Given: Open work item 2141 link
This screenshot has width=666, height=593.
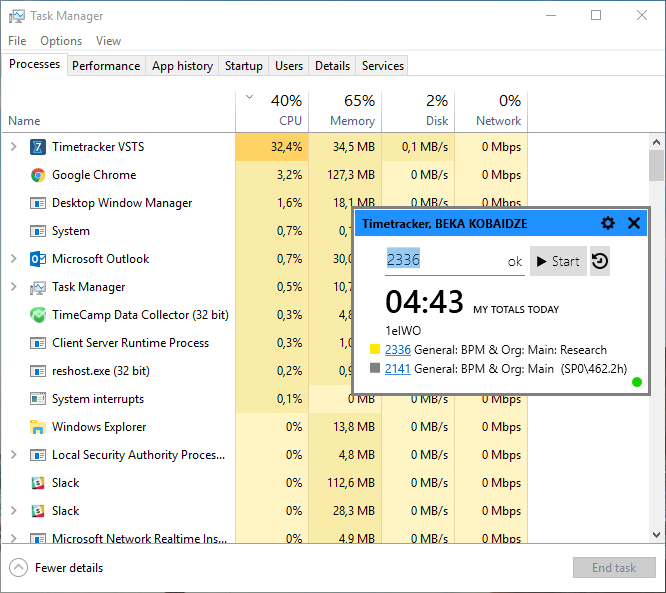Looking at the screenshot, I should (x=398, y=369).
